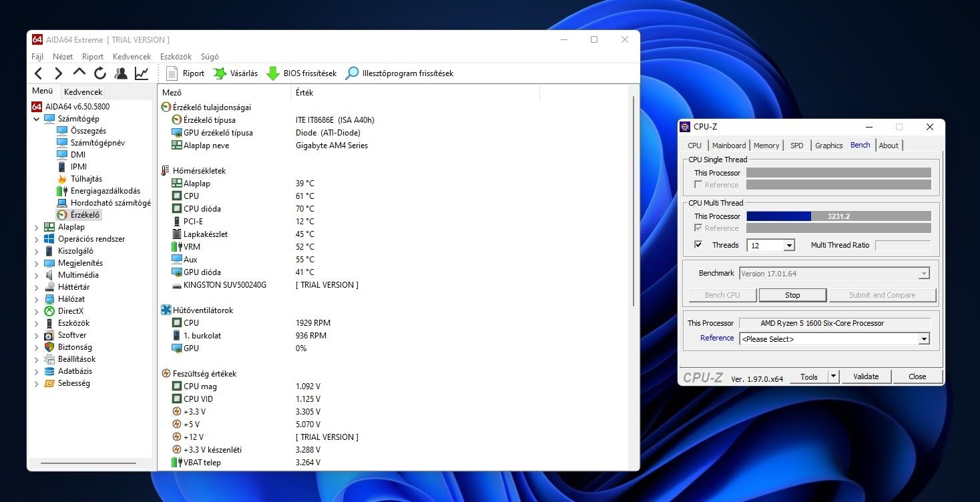
Task: Expand the Kiszolgáló tree node
Action: coord(36,251)
